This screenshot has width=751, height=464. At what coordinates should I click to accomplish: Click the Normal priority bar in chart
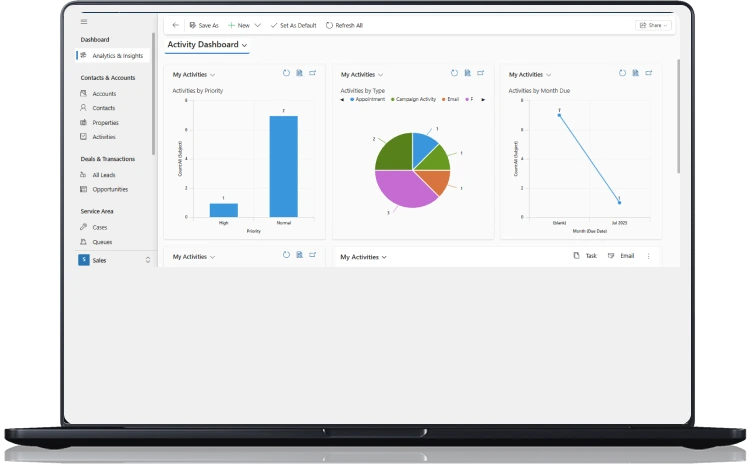(x=283, y=166)
